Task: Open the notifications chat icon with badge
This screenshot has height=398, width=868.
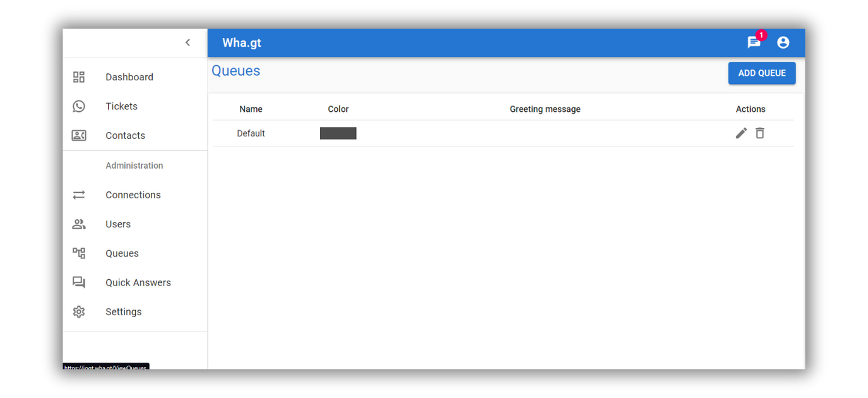Action: coord(754,42)
